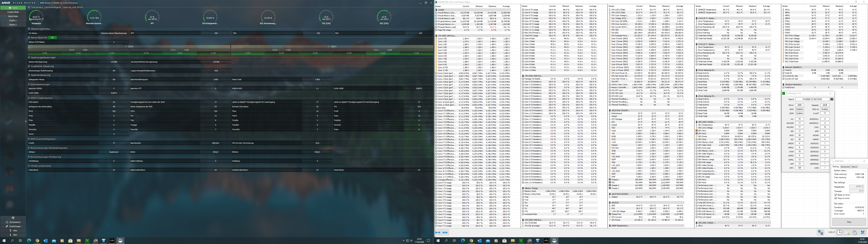Open Chrome on the Ryzen Master screen's taskbar
The width and height of the screenshot is (868, 244).
[37, 241]
